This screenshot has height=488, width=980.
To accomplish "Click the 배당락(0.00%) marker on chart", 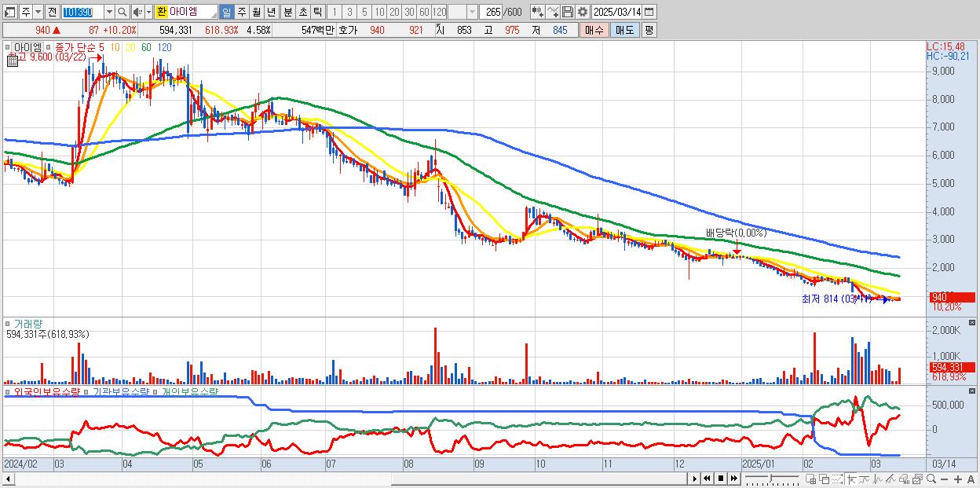I will click(x=736, y=233).
